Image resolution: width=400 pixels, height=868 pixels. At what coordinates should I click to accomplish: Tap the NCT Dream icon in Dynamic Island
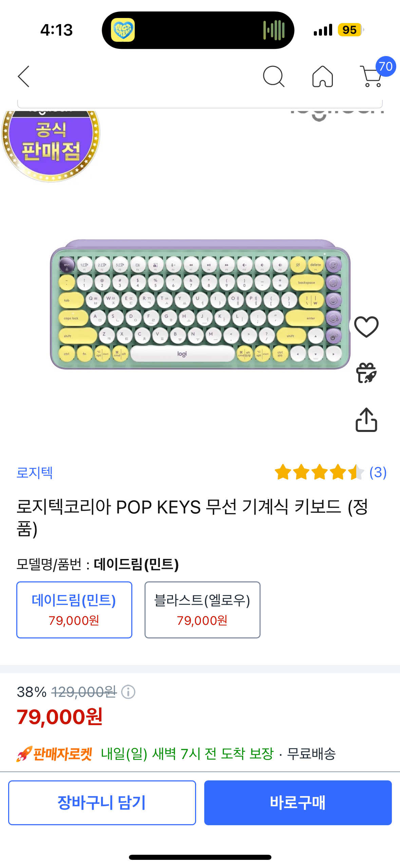[x=123, y=30]
